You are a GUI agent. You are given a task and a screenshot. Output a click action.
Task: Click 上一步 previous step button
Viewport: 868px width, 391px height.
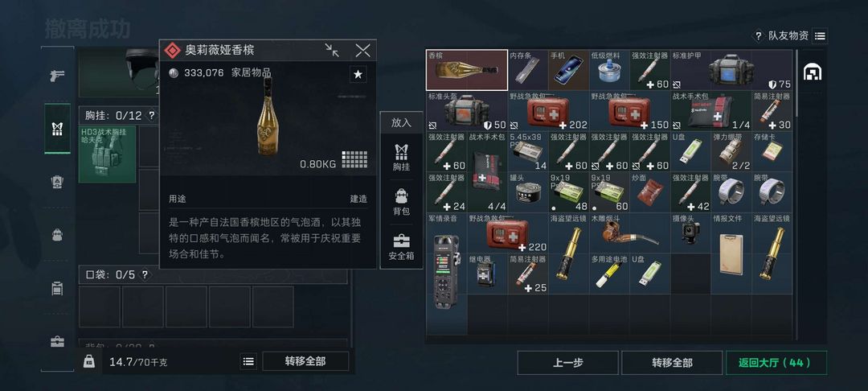[x=568, y=363]
